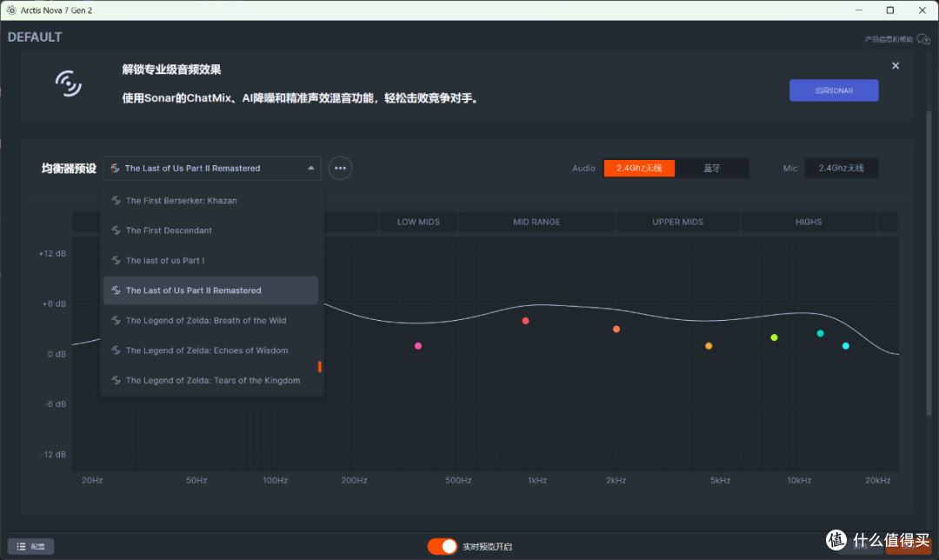The image size is (939, 560).
Task: Click the MID RANGE band label
Action: [536, 222]
